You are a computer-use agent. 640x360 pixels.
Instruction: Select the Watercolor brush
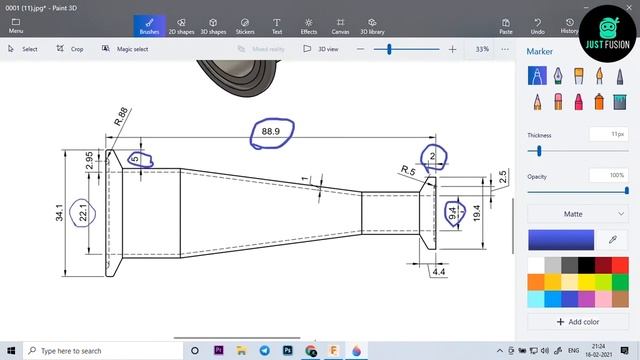click(599, 76)
